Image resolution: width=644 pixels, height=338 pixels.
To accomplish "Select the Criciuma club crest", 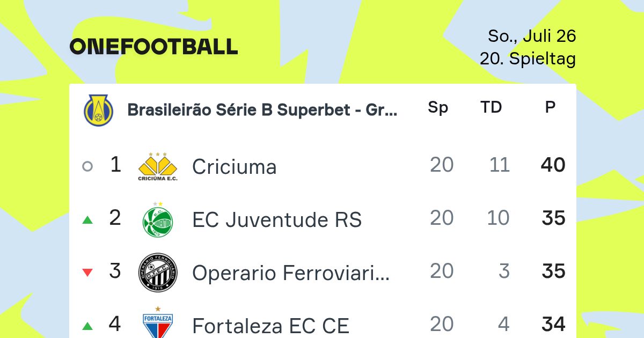I will click(158, 166).
